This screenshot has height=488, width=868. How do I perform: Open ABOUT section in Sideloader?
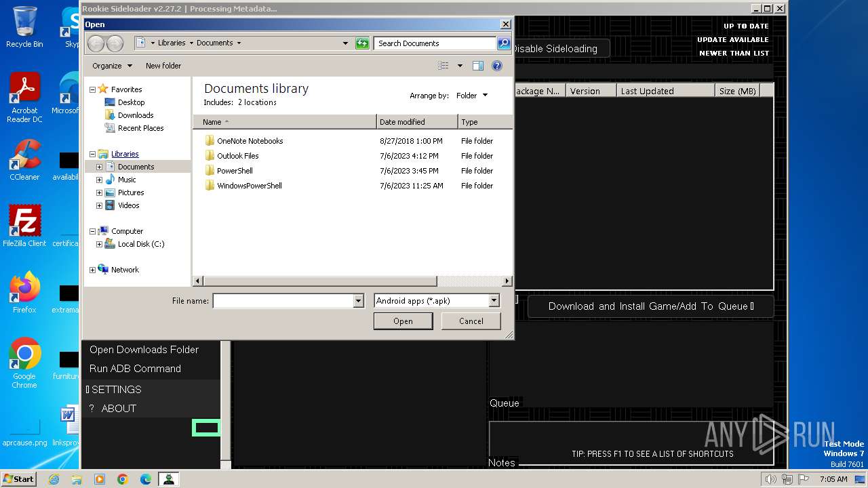tap(113, 409)
